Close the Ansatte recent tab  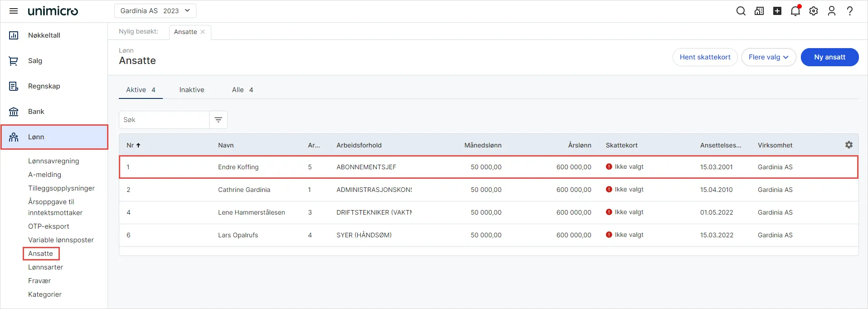click(203, 32)
